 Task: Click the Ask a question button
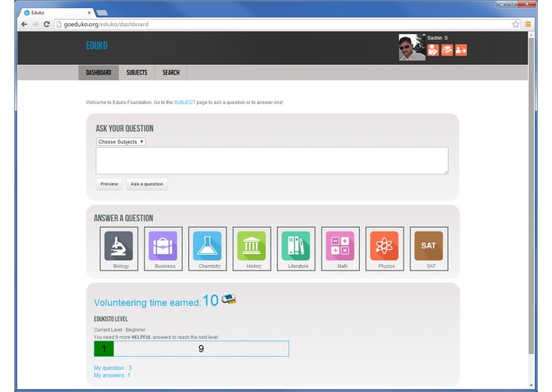point(147,184)
